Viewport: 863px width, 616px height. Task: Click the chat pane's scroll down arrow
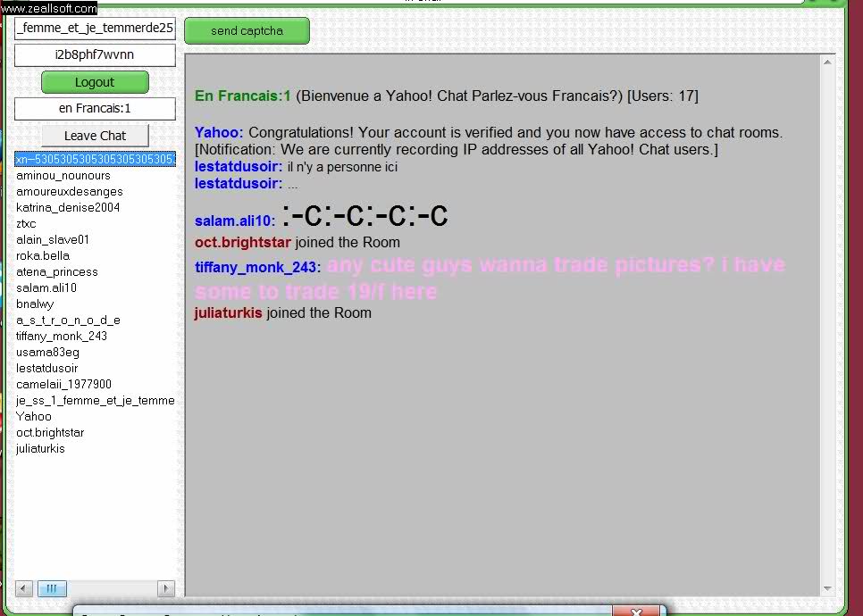(828, 587)
